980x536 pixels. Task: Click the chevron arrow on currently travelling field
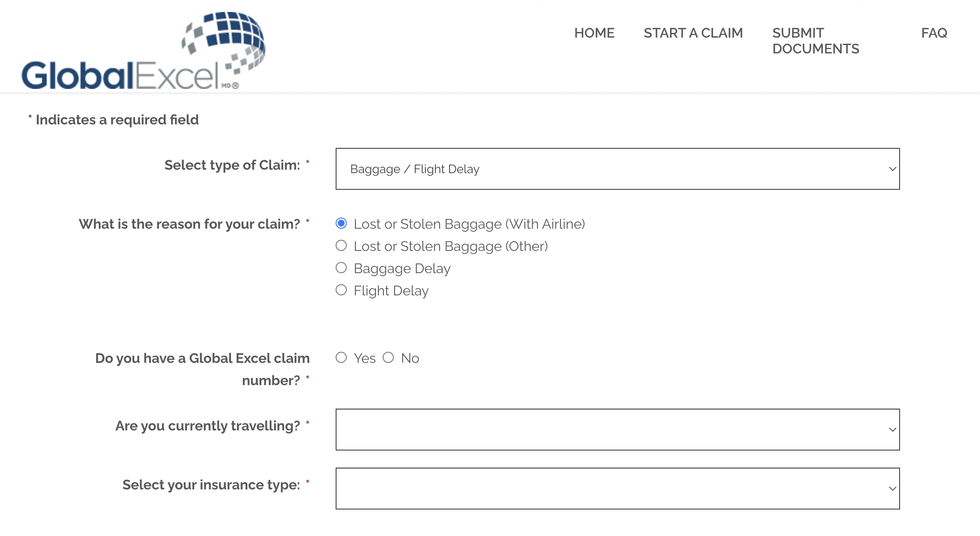click(x=892, y=430)
